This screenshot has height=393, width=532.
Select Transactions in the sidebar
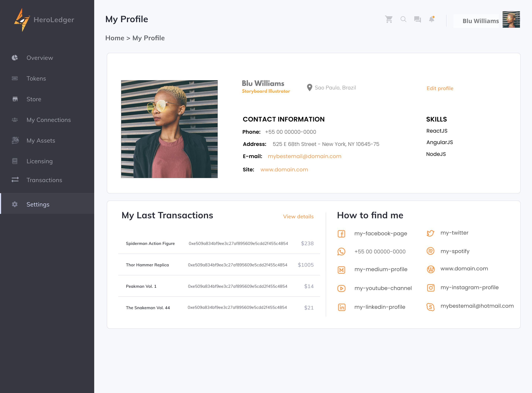coord(44,180)
